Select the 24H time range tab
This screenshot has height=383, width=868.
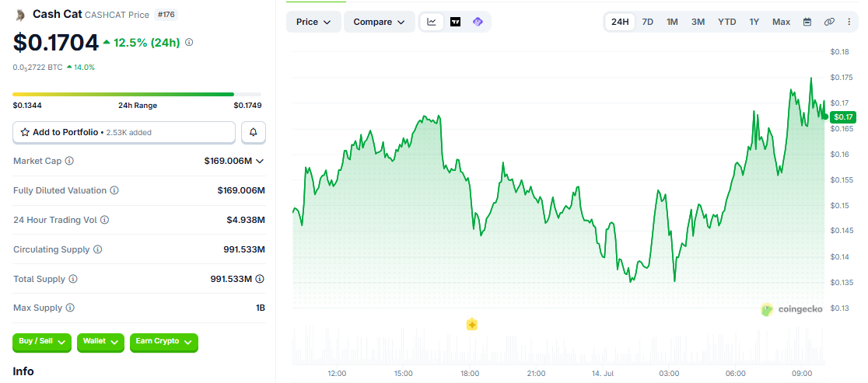(x=619, y=22)
